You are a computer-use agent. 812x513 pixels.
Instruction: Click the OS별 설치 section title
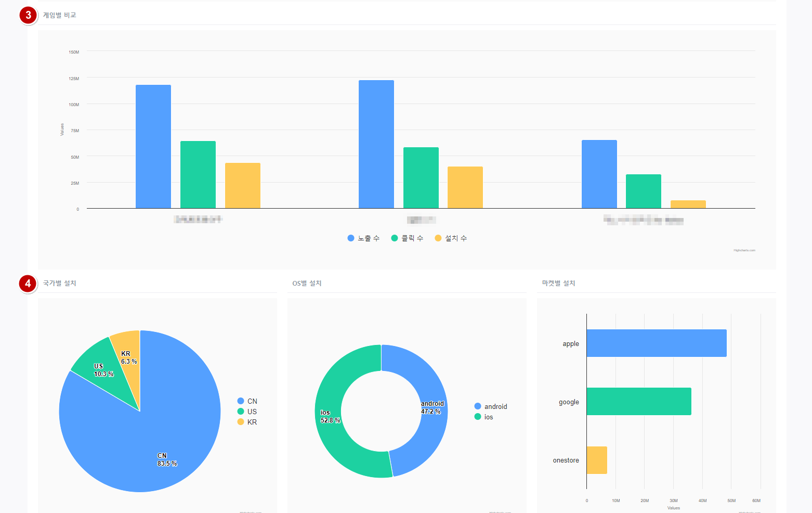[307, 283]
